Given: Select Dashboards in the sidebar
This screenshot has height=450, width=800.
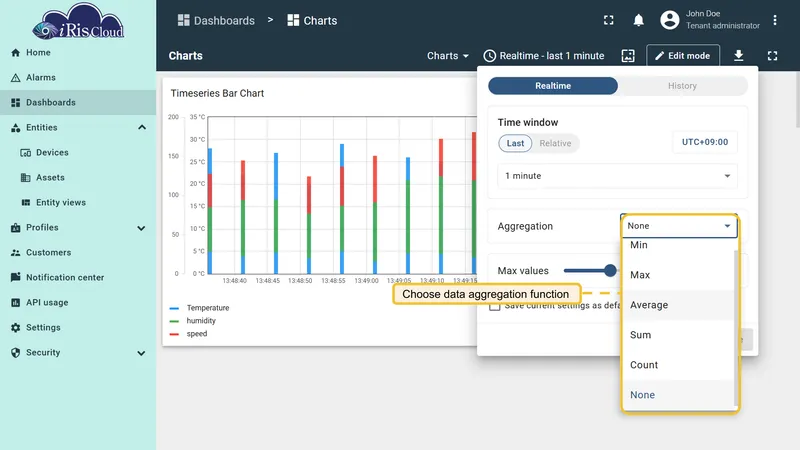Looking at the screenshot, I should click(x=78, y=103).
